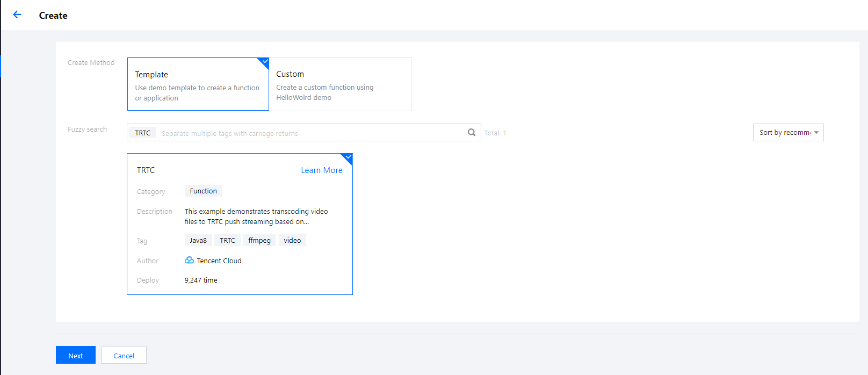Click the TRTC tag chip in the search box

click(143, 133)
